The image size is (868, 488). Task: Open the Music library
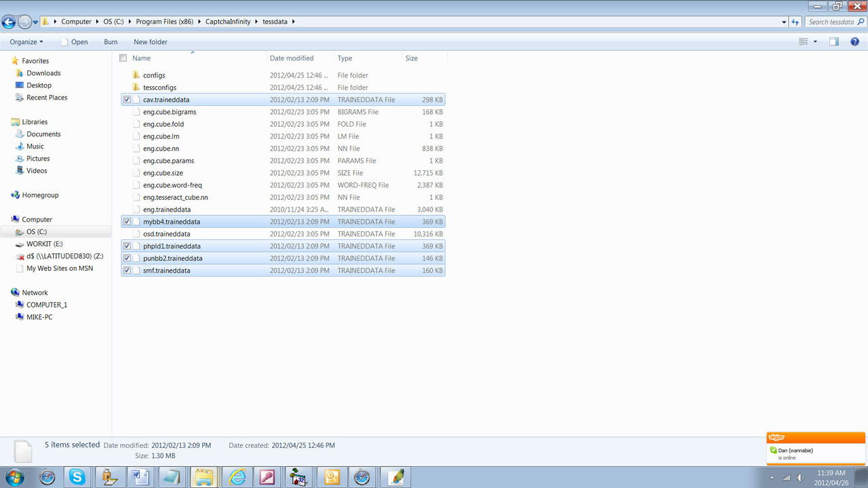35,146
